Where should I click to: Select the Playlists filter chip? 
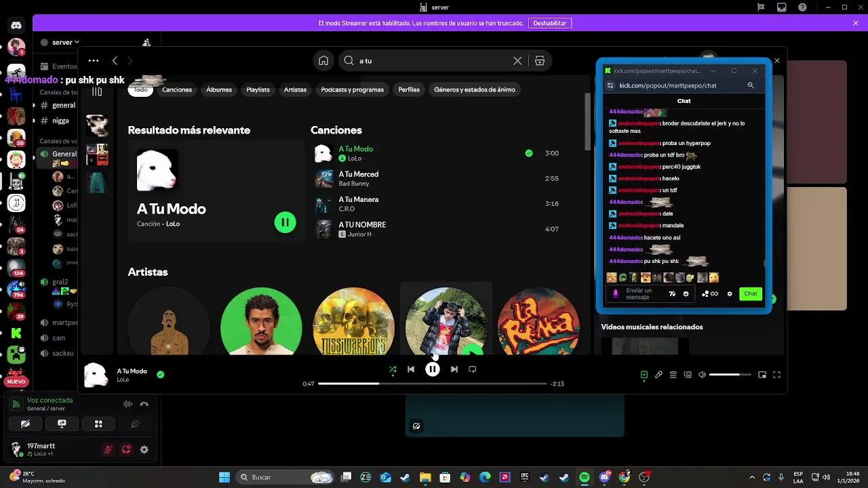point(258,89)
